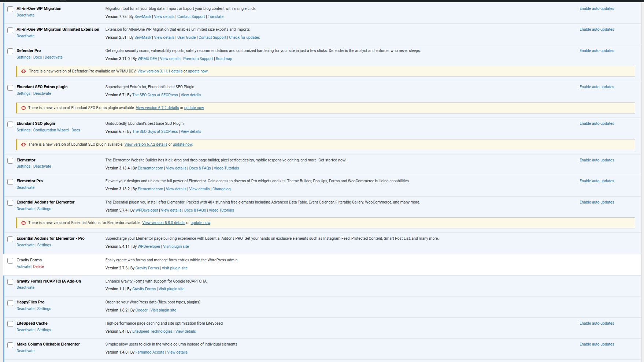644x362 pixels.
Task: Open Ebundant SEO Configuration Wizard
Action: [x=51, y=130]
